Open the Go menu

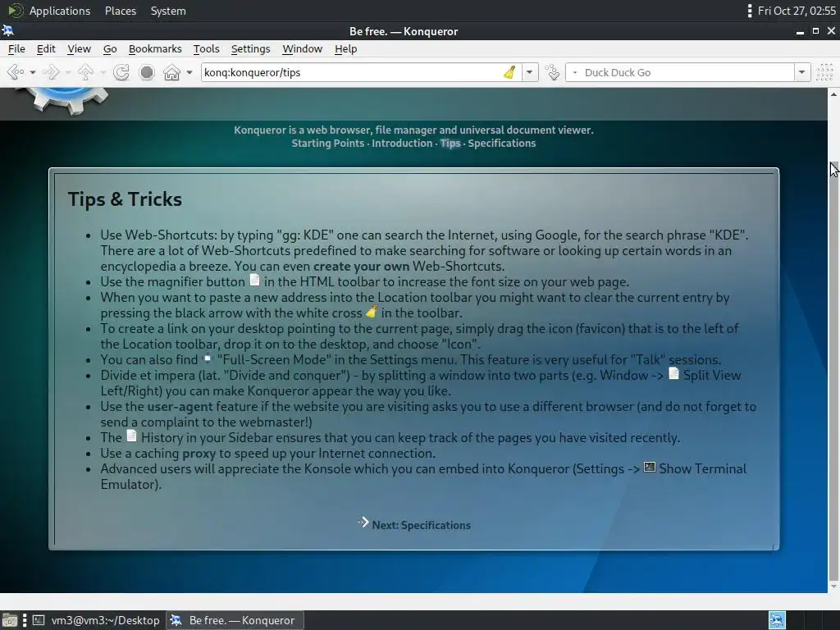(110, 48)
